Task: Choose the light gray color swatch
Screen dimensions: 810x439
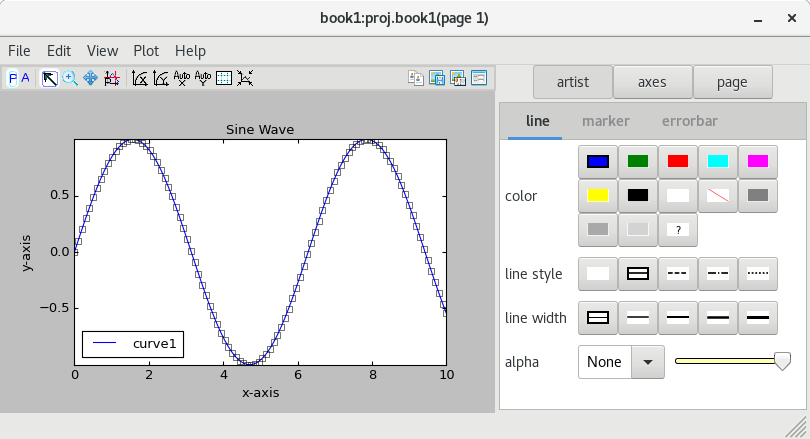Action: click(x=638, y=230)
